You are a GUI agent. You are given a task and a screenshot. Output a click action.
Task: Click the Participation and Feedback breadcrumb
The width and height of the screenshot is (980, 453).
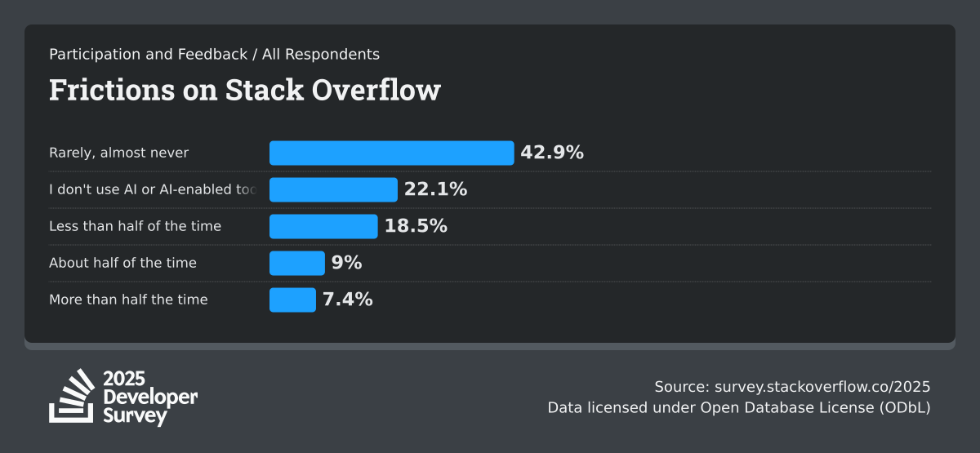[148, 55]
